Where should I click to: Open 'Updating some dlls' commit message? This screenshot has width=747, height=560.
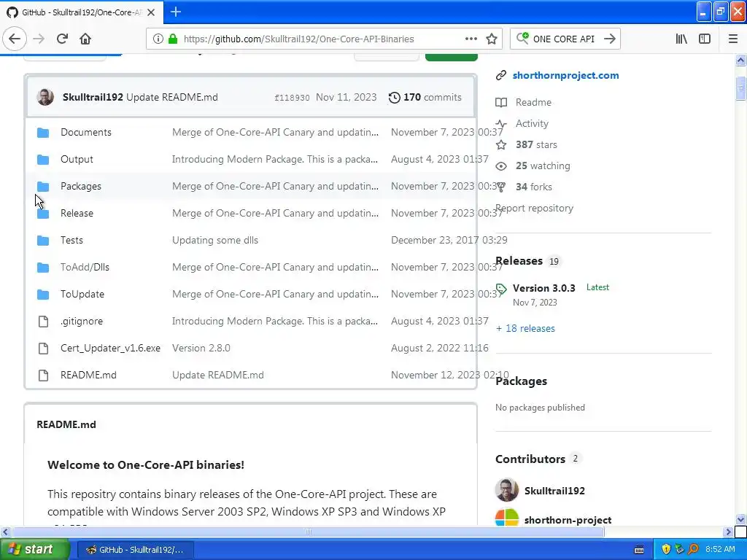215,240
